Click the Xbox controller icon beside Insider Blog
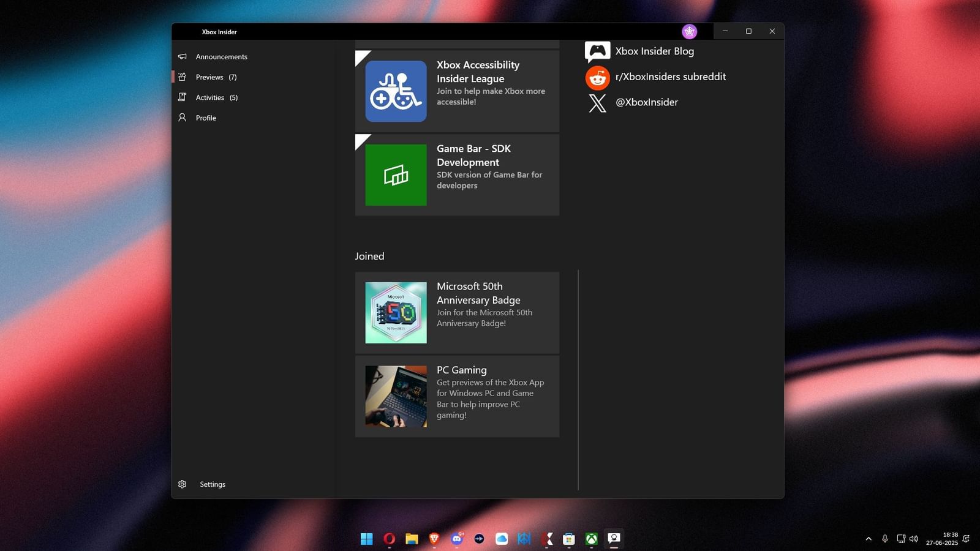Viewport: 980px width, 551px height. tap(597, 51)
